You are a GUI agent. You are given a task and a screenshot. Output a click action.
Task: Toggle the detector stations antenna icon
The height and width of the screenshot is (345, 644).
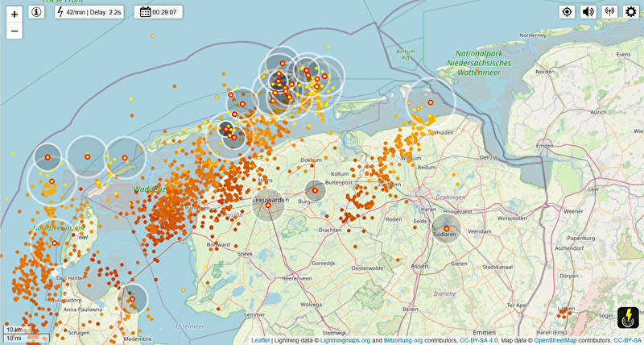[x=609, y=12]
